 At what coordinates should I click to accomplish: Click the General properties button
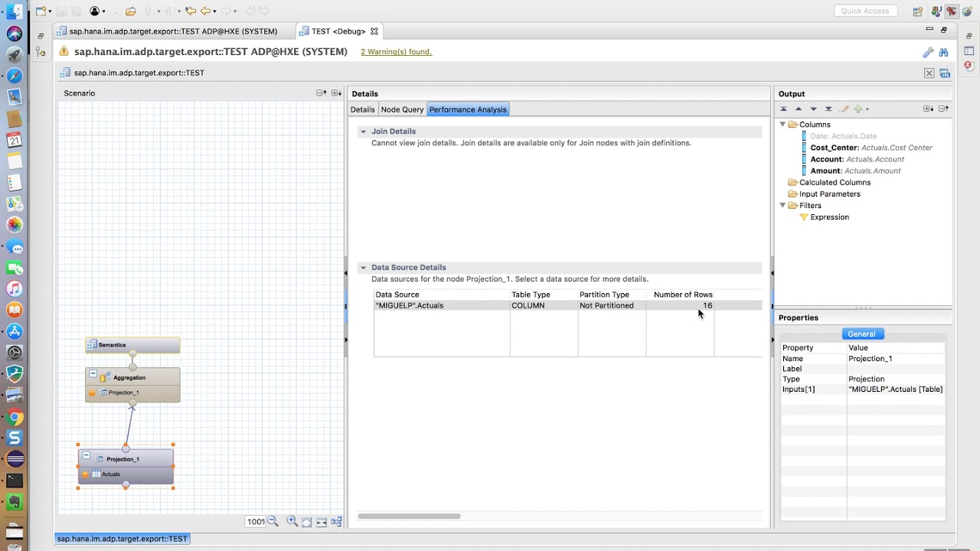point(861,334)
